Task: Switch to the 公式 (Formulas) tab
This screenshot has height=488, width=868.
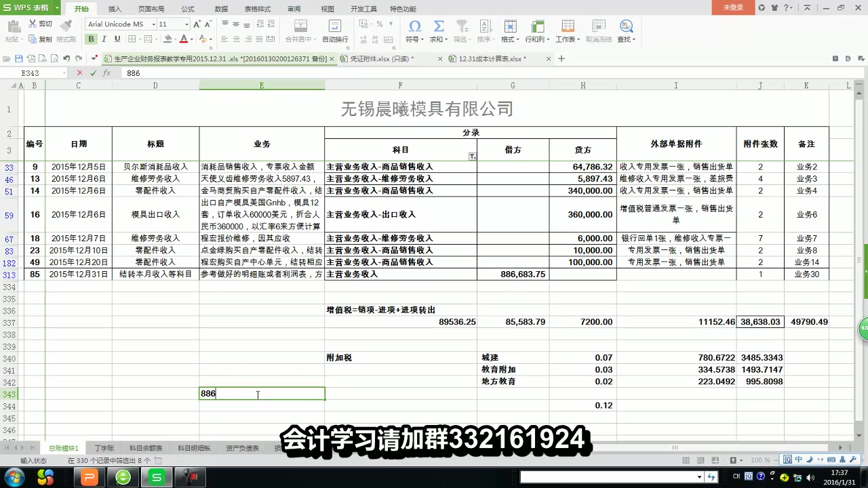Action: 188,9
